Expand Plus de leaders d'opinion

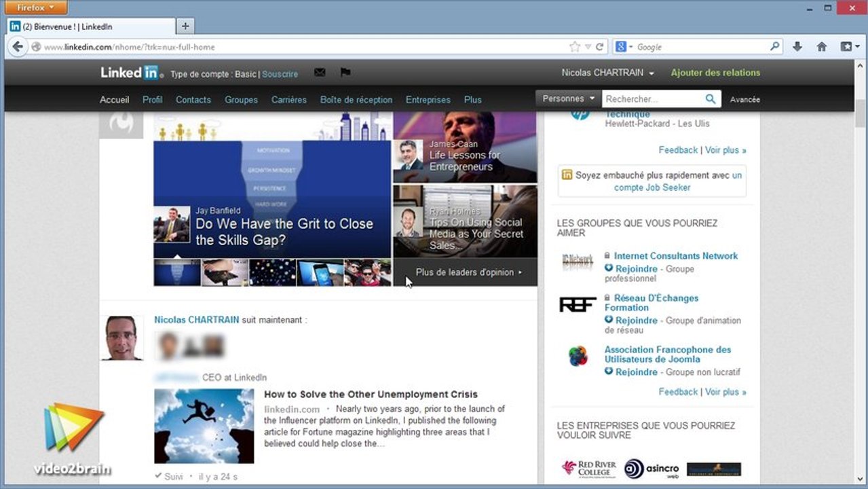[x=469, y=272]
